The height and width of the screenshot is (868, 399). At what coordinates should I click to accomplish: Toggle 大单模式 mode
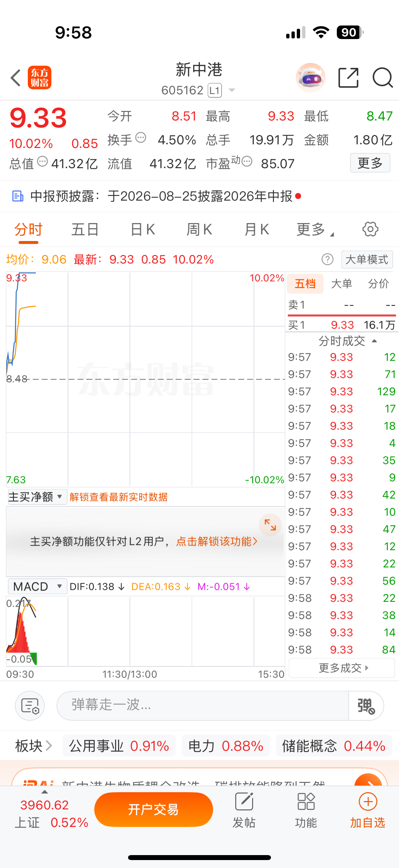[367, 260]
